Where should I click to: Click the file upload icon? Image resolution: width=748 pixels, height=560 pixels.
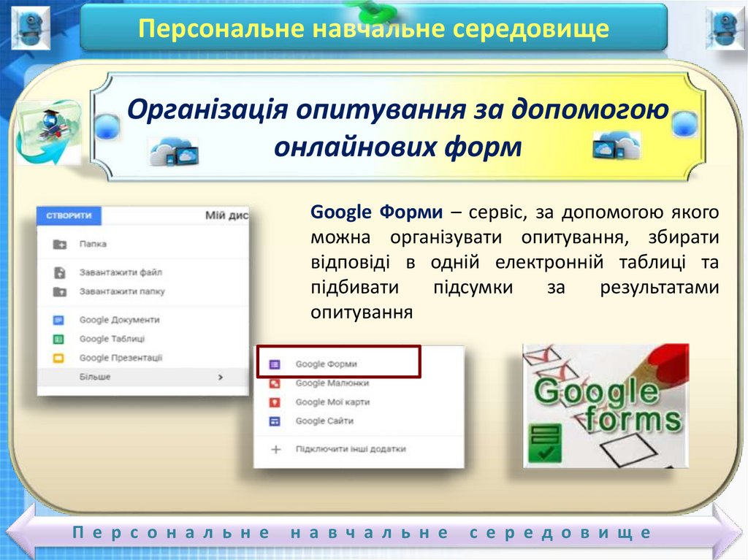60,273
